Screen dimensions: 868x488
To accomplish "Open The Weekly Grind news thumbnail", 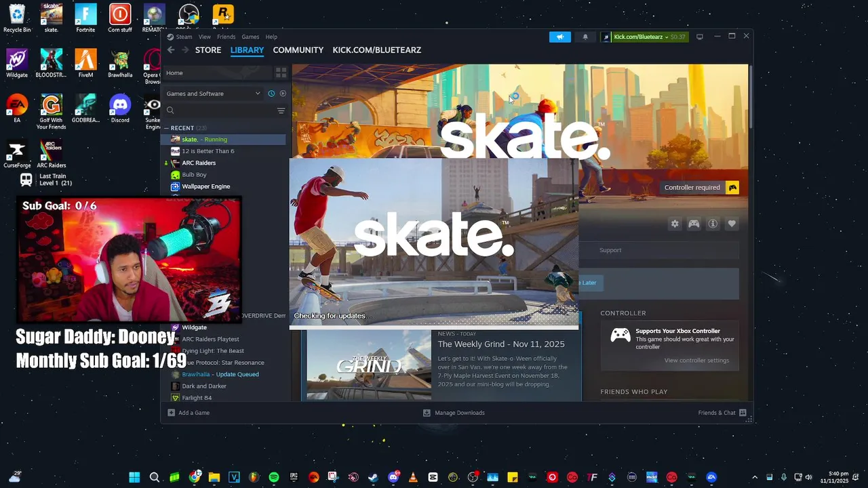I will coord(369,366).
